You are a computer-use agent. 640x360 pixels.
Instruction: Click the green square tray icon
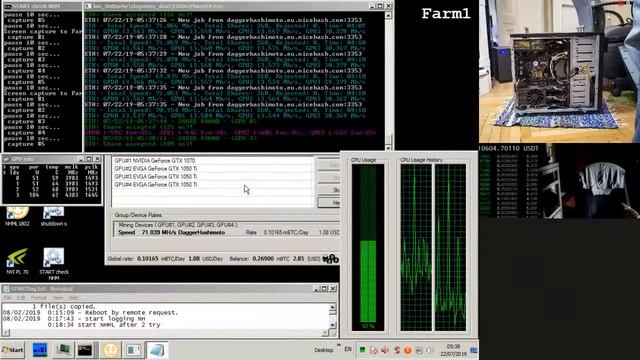click(362, 350)
